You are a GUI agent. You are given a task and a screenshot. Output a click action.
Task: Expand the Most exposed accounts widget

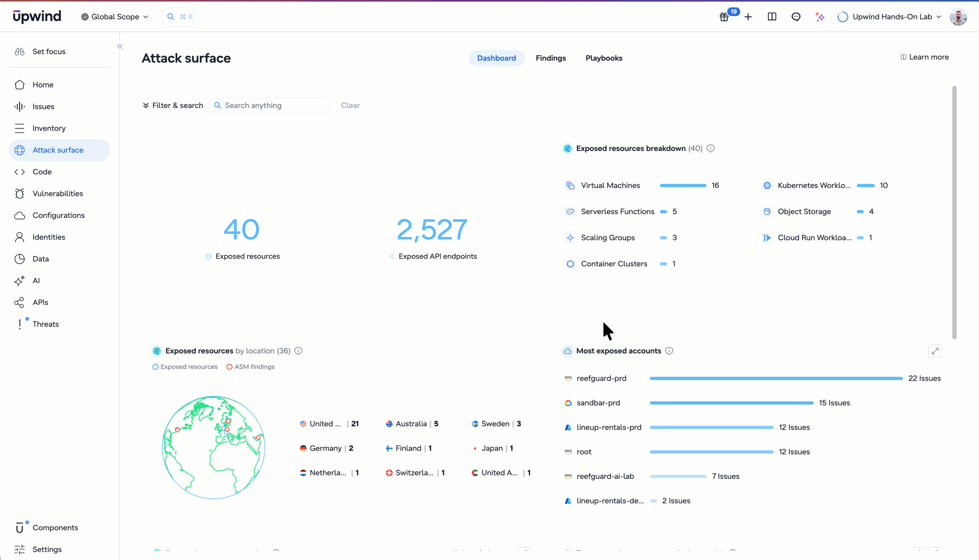935,351
